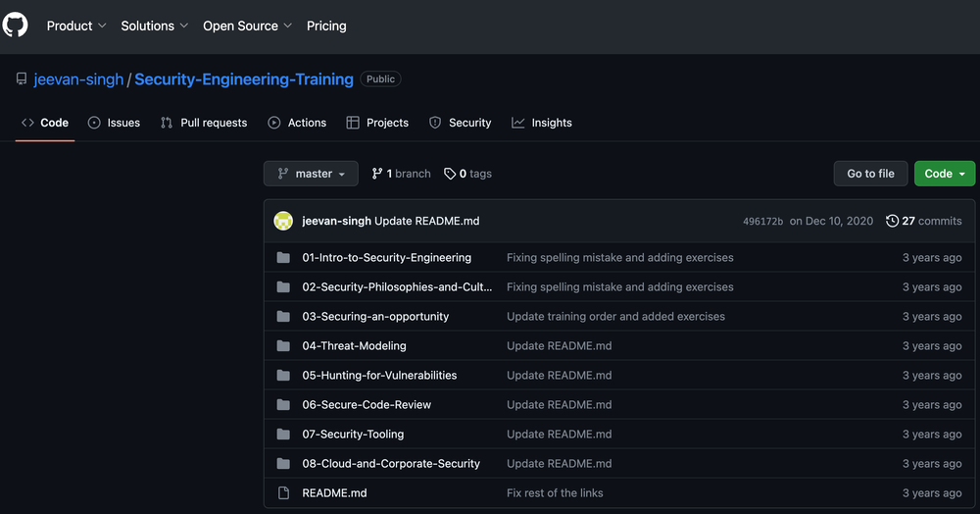Open the 04-Threat-Modeling folder

click(355, 346)
